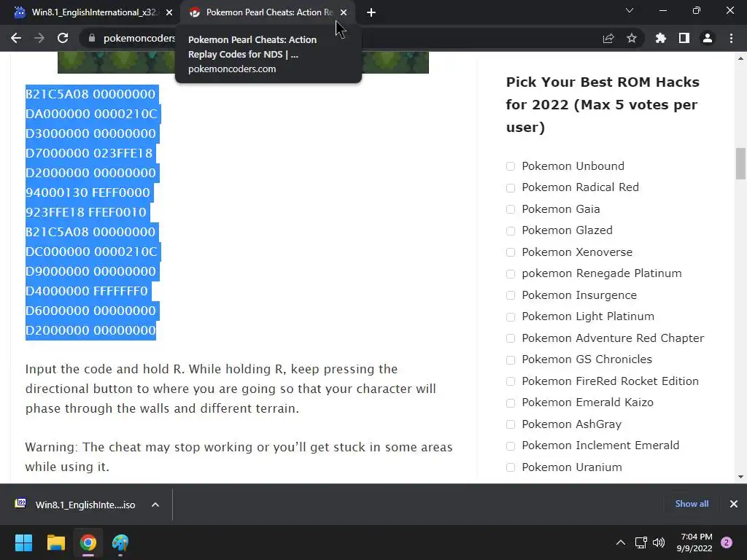
Task: Click the forward navigation arrow
Action: click(39, 38)
